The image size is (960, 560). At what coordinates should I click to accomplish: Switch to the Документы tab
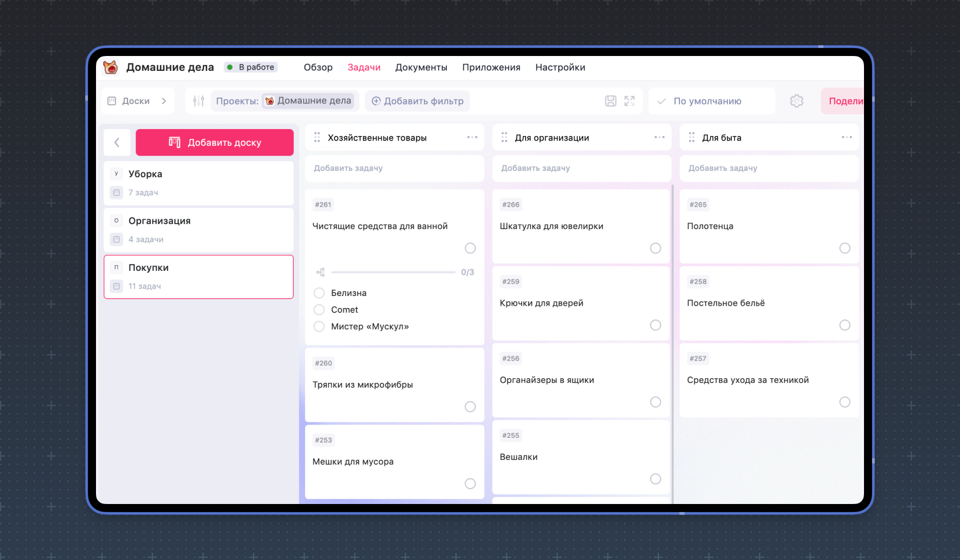421,67
